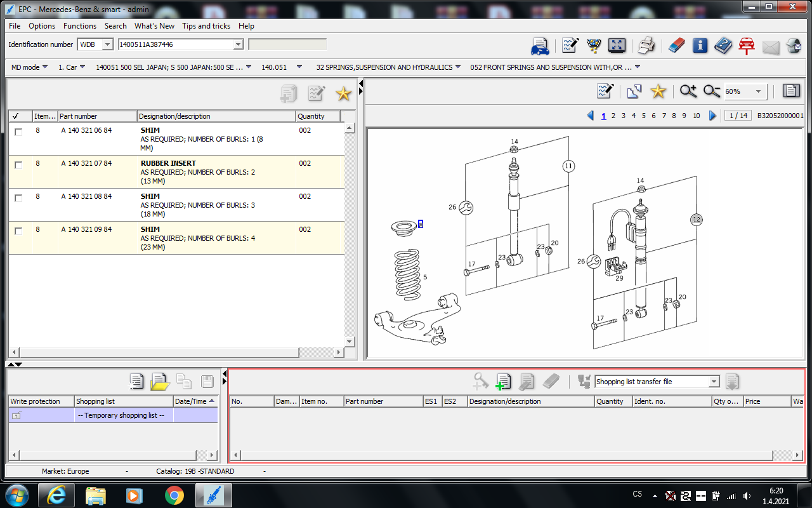Go to picture page 10
The image size is (812, 508).
coord(697,116)
